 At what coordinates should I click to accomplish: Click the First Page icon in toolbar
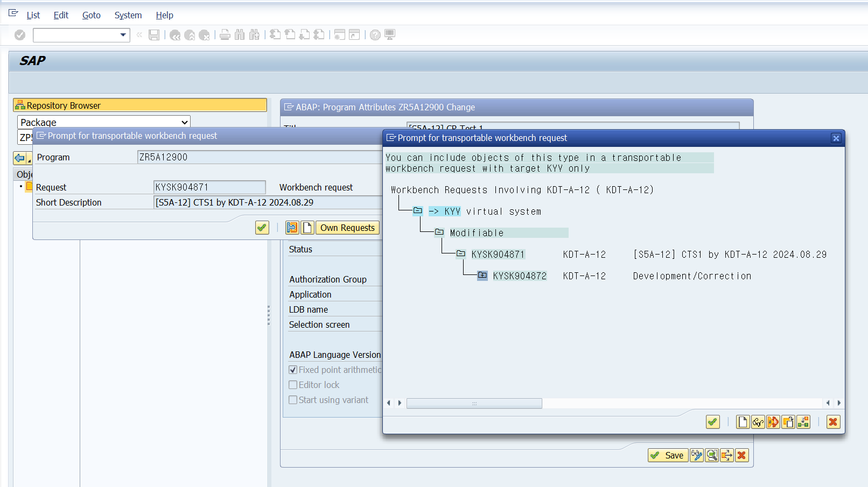click(x=275, y=35)
